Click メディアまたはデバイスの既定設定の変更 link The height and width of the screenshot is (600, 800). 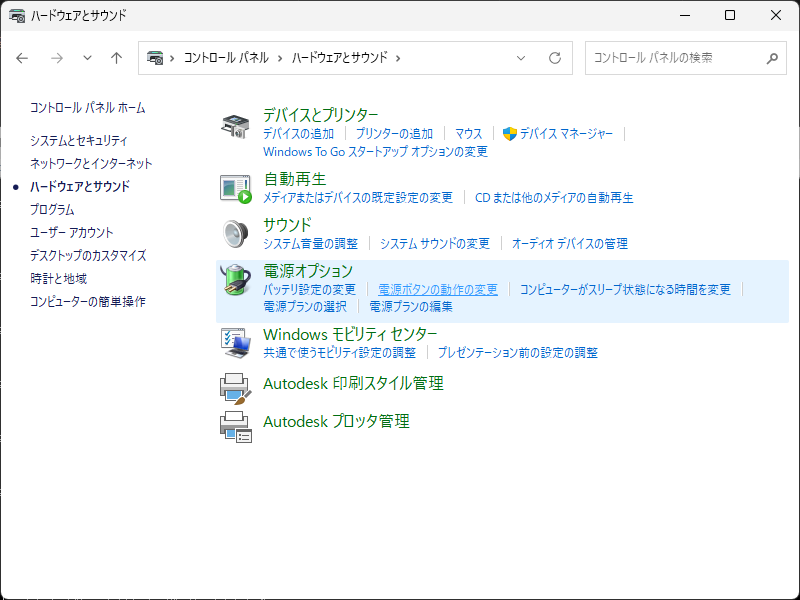point(358,197)
